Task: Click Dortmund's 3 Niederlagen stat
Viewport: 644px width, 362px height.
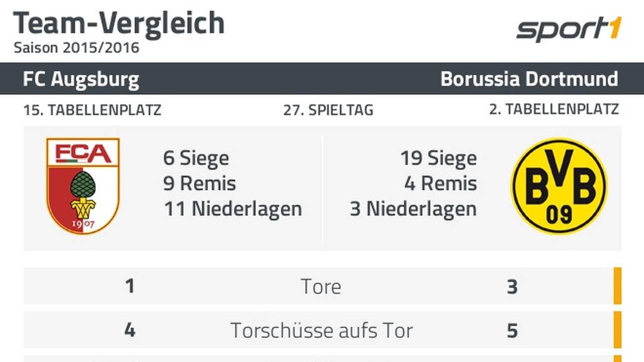Action: (413, 209)
